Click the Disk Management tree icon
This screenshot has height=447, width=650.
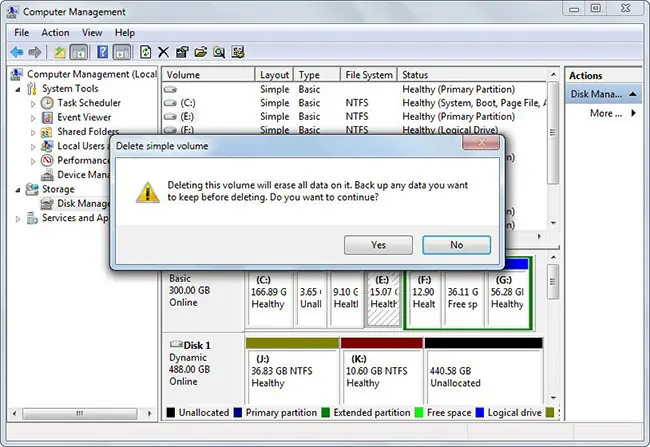click(x=47, y=204)
